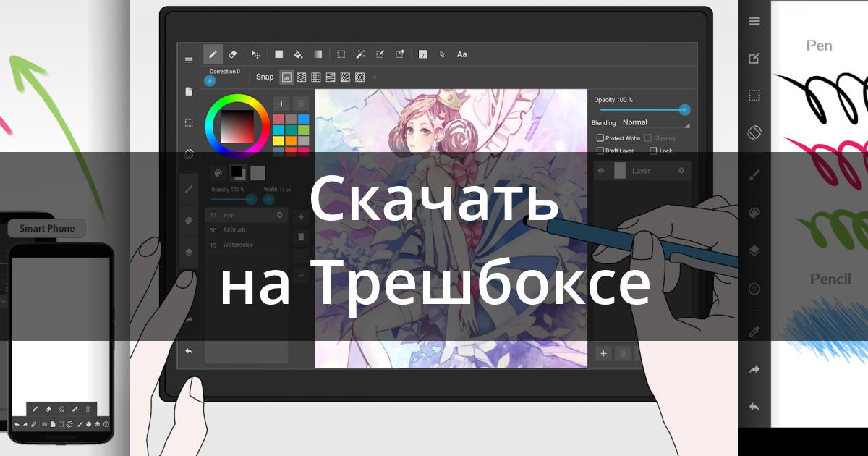Enable the concentric circle snap guide
Screen dimensions: 868x456
359,77
